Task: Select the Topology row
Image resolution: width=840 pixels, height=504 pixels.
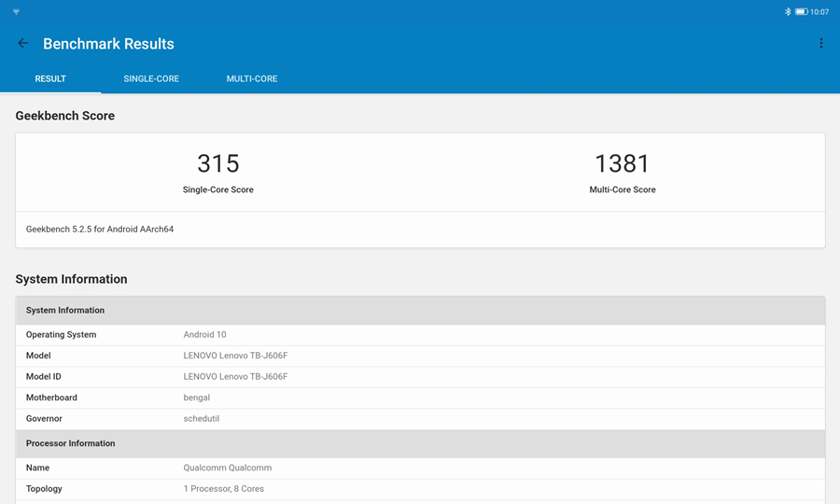Action: pyautogui.click(x=420, y=489)
